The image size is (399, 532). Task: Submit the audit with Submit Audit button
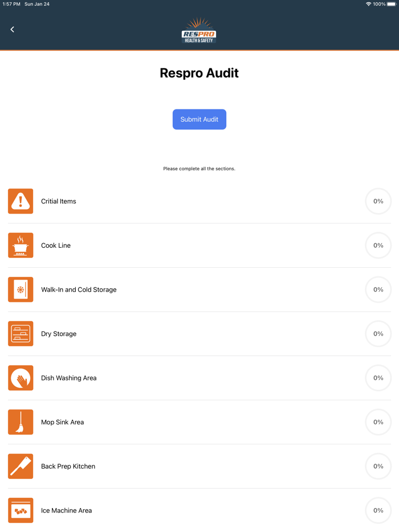pos(199,120)
